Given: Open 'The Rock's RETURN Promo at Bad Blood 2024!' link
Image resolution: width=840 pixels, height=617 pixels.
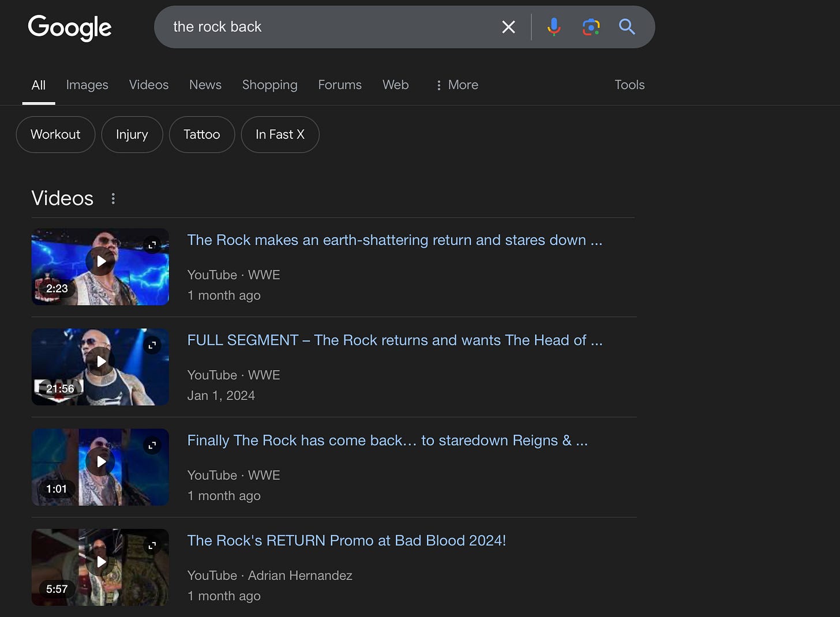Looking at the screenshot, I should click(x=346, y=541).
